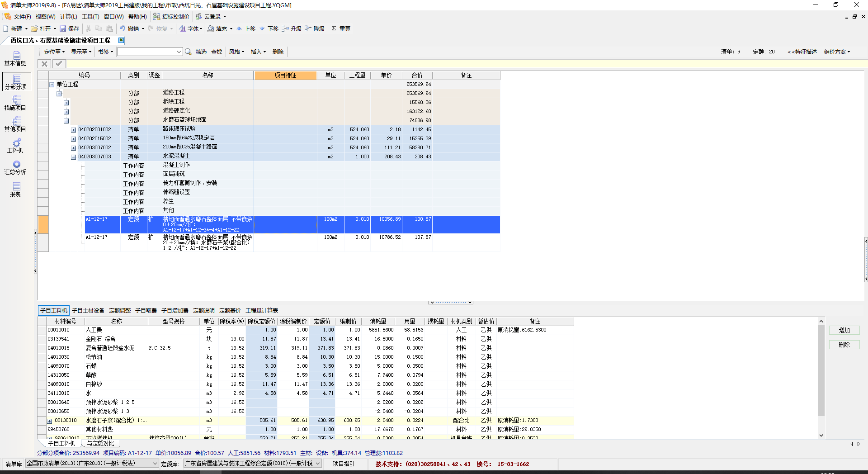Close the 西坑日光、石屋基础设施建设项目工程 document tab
The image size is (868, 474).
click(121, 40)
